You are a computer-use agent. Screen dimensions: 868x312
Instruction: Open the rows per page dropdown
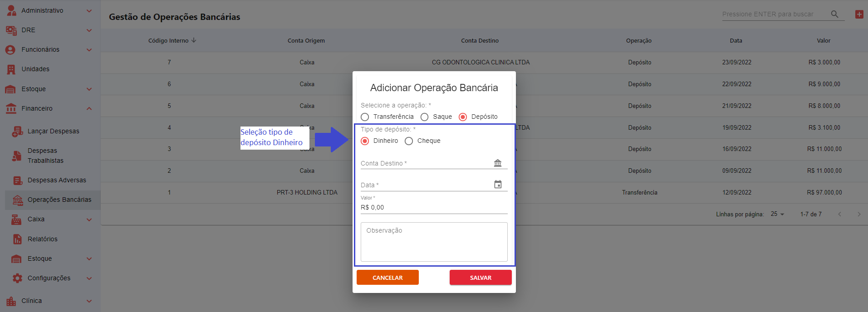[777, 214]
